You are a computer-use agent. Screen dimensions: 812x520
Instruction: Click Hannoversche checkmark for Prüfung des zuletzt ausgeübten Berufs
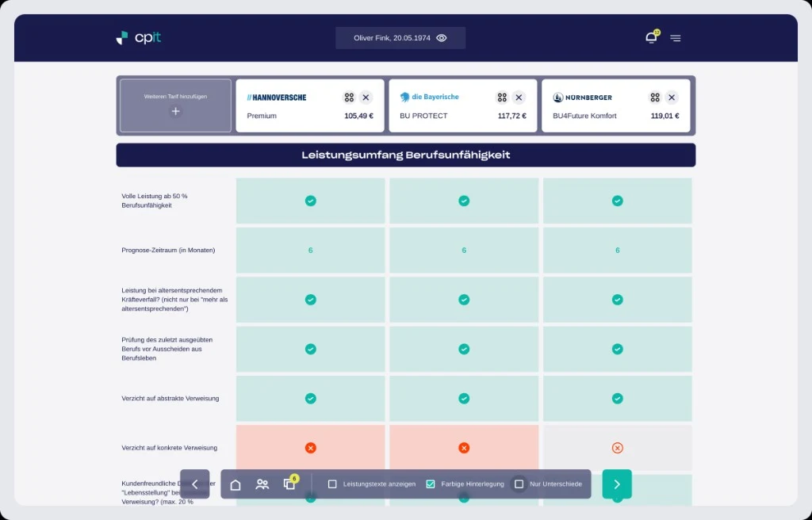310,349
